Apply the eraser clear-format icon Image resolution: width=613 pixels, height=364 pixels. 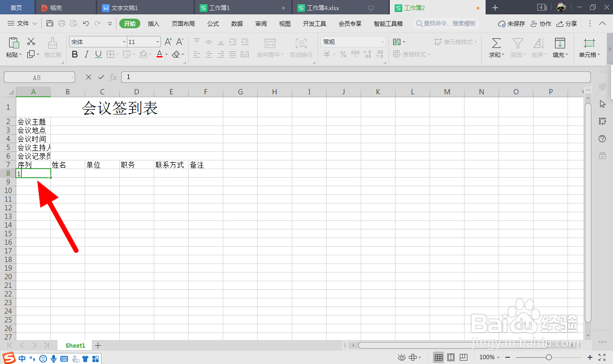coord(176,55)
